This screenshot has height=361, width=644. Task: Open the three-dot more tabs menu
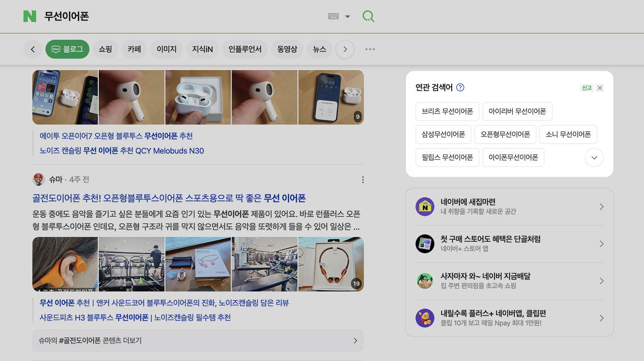click(370, 49)
